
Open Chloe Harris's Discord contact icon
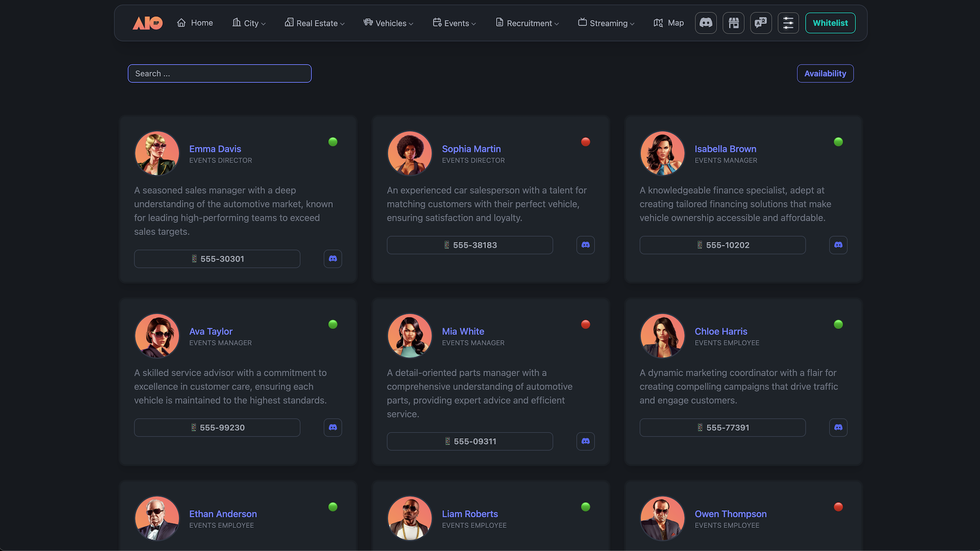[838, 428]
